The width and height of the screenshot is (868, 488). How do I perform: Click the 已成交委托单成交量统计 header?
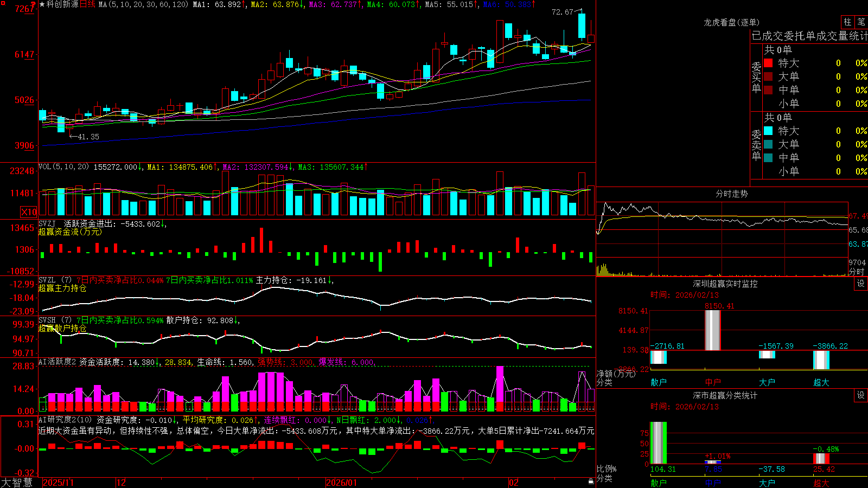(809, 36)
